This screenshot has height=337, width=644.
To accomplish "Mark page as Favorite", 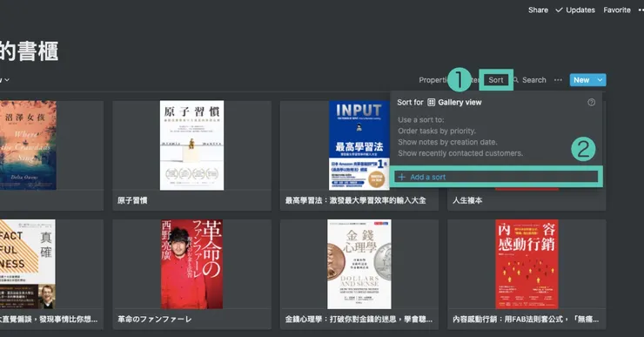I will (x=617, y=10).
